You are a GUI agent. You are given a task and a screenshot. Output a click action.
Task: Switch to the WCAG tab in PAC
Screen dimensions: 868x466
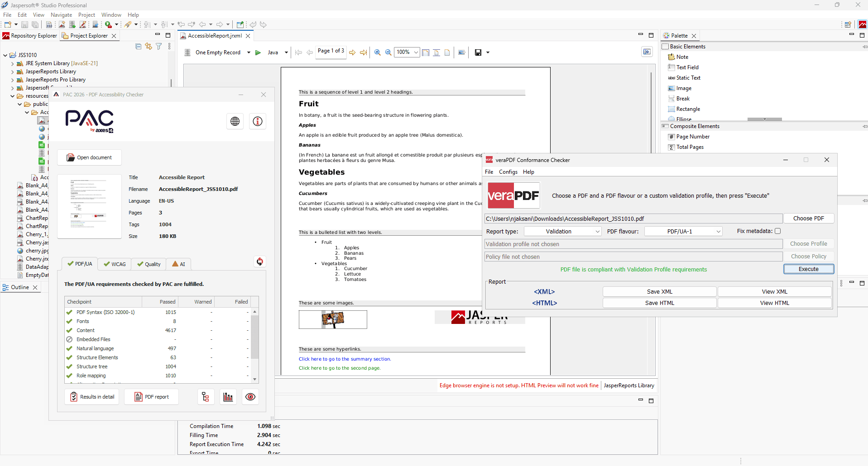click(x=115, y=264)
